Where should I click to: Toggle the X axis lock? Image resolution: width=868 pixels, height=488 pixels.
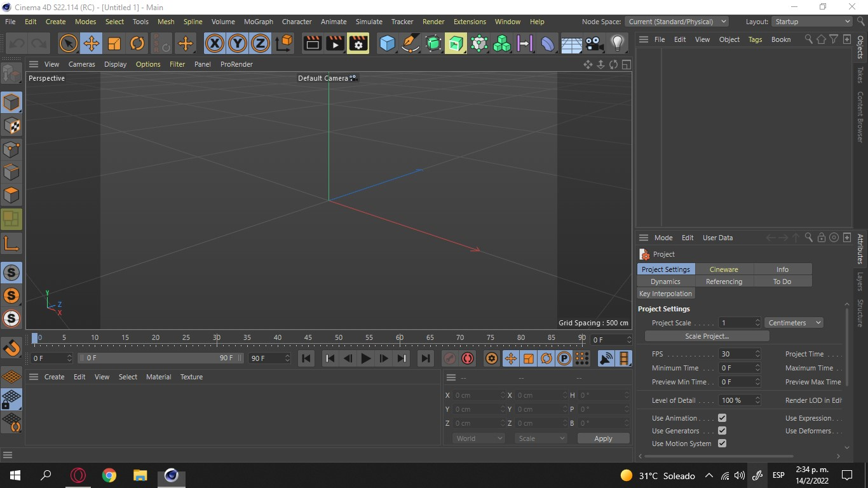tap(215, 43)
